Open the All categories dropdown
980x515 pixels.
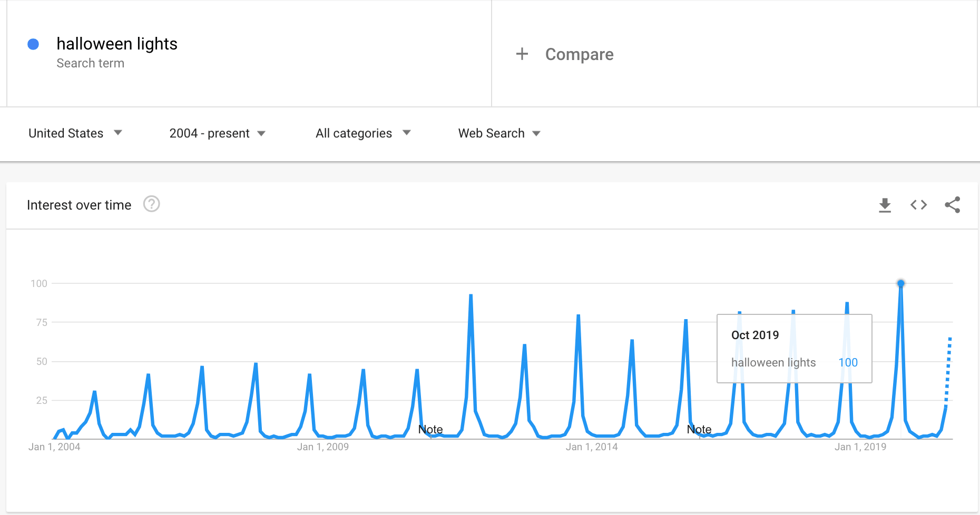pyautogui.click(x=362, y=133)
